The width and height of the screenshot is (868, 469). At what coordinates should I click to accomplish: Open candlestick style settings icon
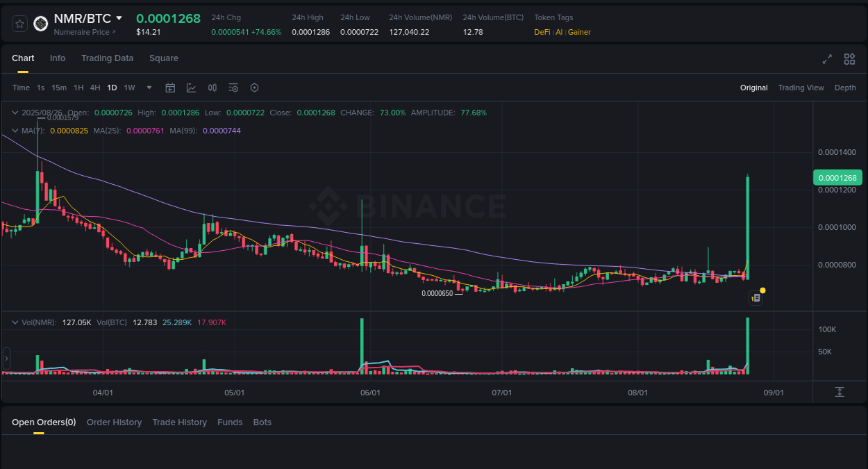pyautogui.click(x=212, y=88)
